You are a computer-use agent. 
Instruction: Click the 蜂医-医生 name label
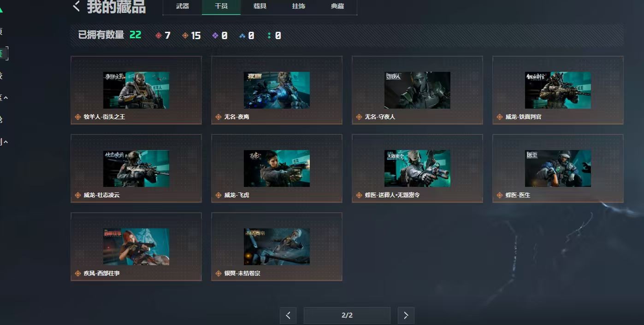coord(518,195)
